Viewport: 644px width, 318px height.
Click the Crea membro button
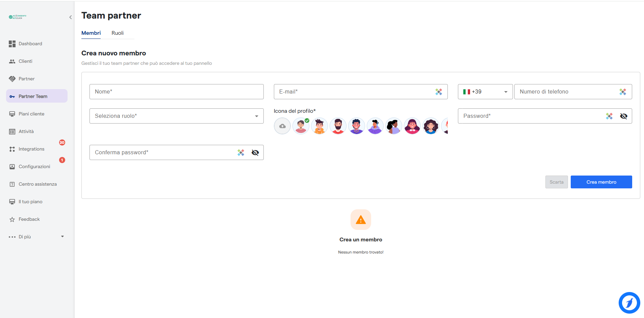point(601,182)
